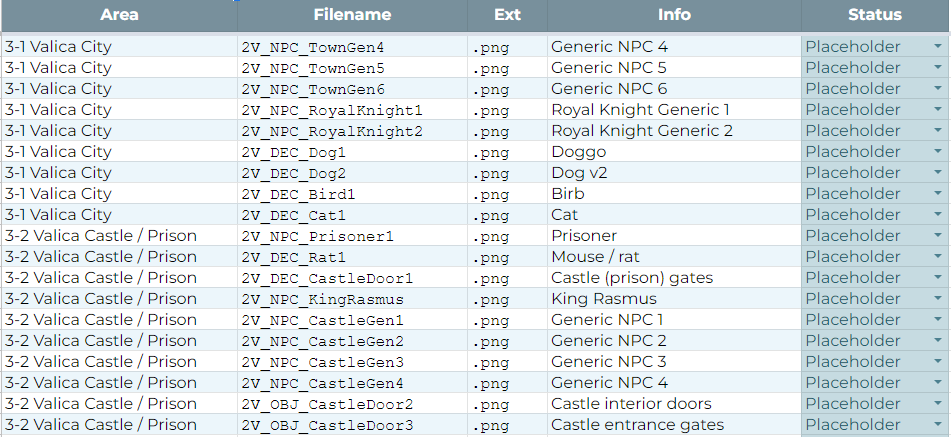Open Status dropdown arrow for Prisoner row
Screen dimensions: 951x437
tap(937, 236)
